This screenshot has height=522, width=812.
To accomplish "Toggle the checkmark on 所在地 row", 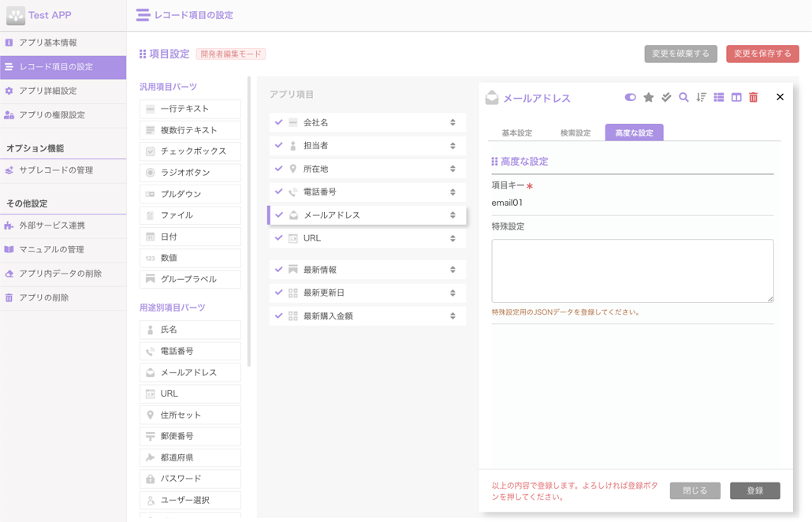I will pyautogui.click(x=278, y=168).
